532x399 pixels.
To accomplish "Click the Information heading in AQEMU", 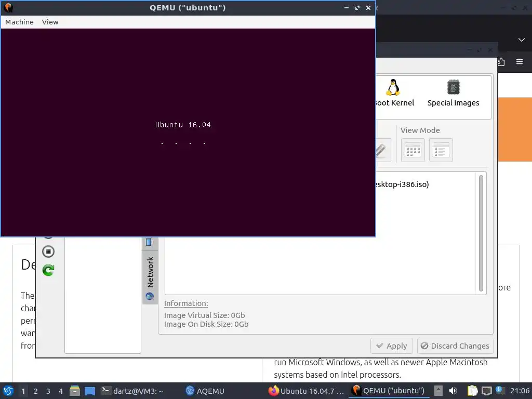I will pos(186,303).
